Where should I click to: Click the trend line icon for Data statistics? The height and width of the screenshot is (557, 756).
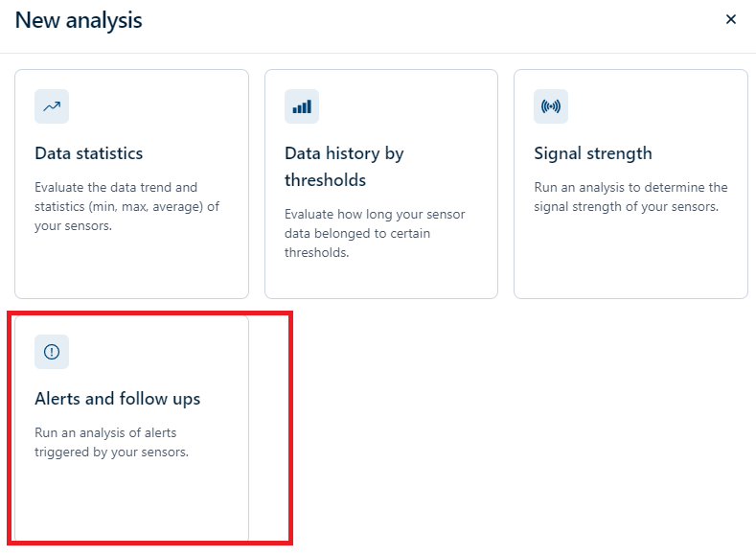52,106
